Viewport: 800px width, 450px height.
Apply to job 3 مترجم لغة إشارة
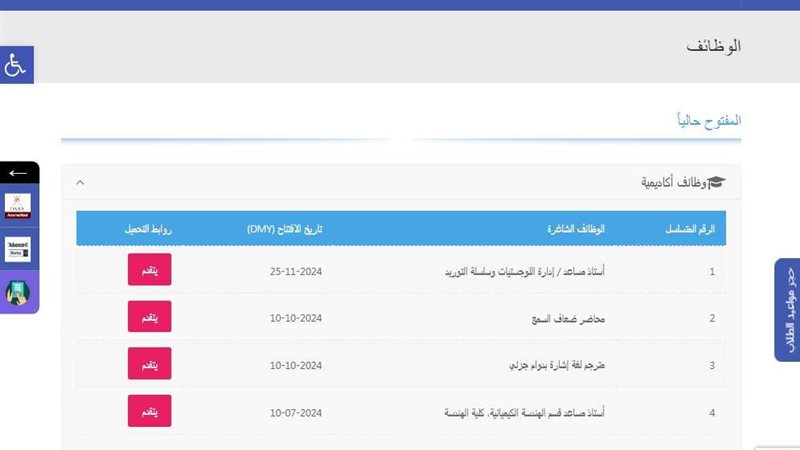(149, 363)
